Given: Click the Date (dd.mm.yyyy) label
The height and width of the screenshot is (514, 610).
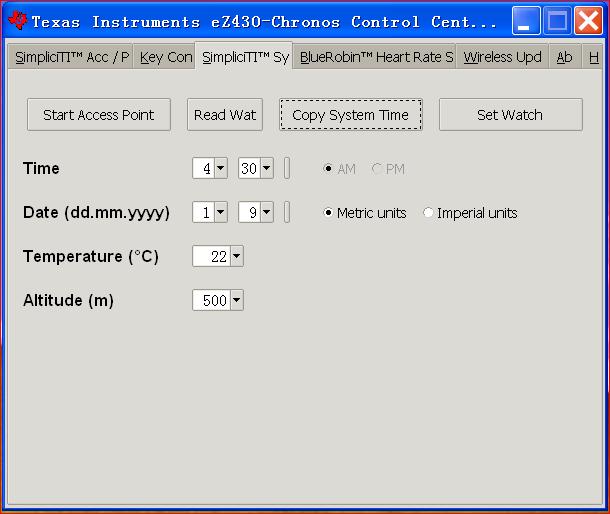Looking at the screenshot, I should [96, 212].
